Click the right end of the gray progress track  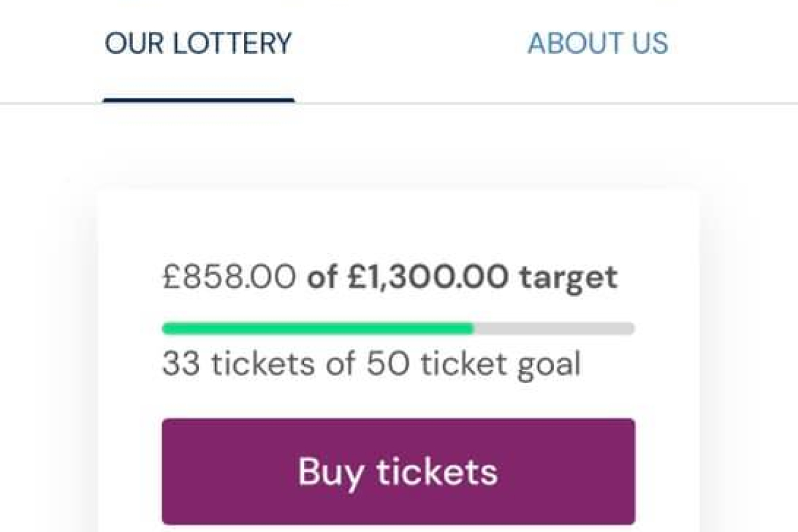[x=630, y=329]
